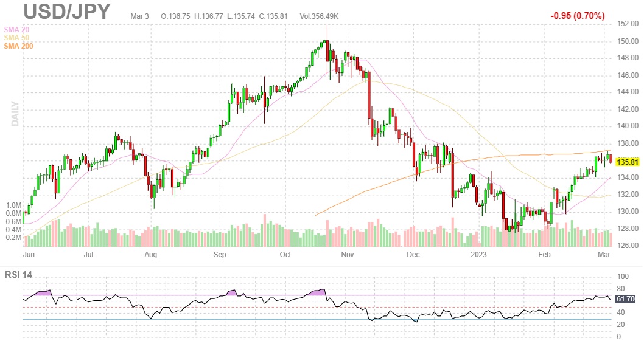Click the 142.00 price axis label
The height and width of the screenshot is (341, 644).
pos(628,109)
